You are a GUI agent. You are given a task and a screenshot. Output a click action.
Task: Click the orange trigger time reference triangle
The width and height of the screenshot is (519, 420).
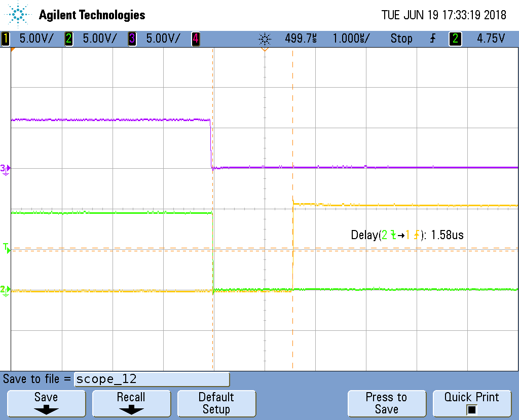(x=265, y=49)
